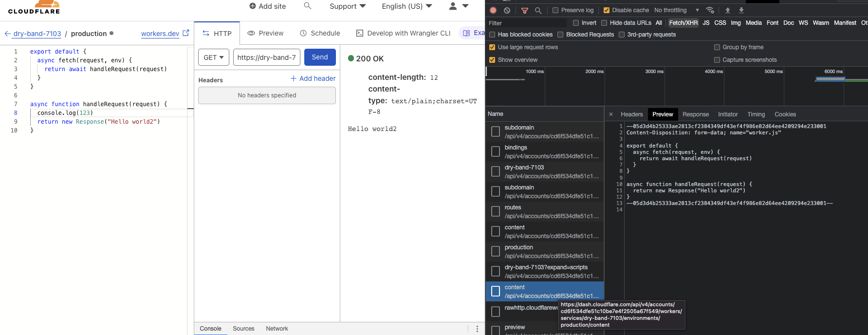Screen dimensions: 868x335
Task: Show All request types
Action: tap(659, 23)
